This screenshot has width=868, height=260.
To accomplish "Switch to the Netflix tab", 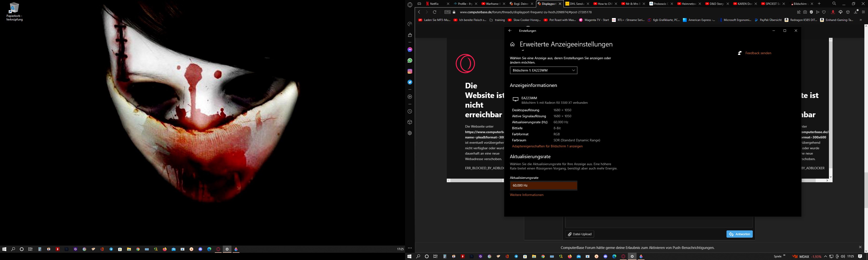I will tap(435, 4).
